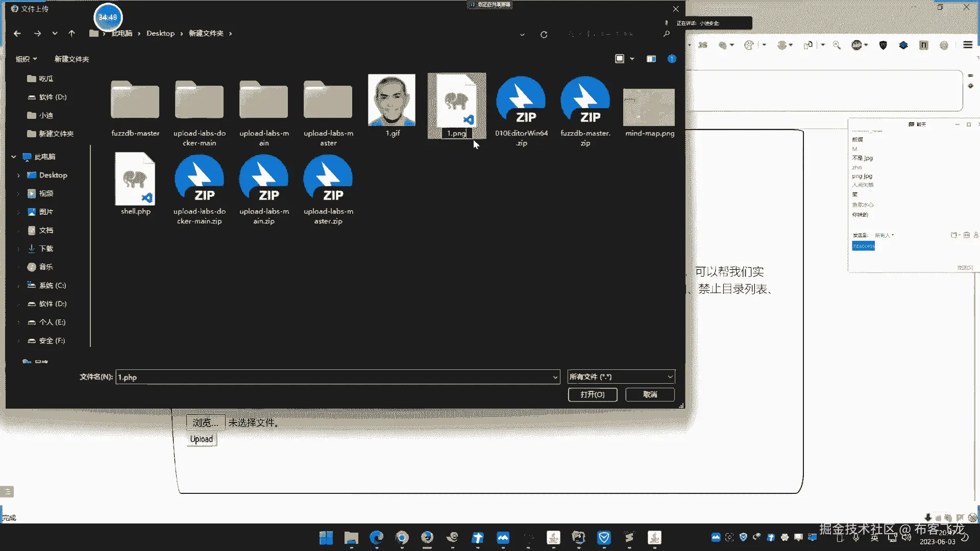This screenshot has height=551, width=980.
Task: Click the 打开(O) button
Action: point(592,394)
